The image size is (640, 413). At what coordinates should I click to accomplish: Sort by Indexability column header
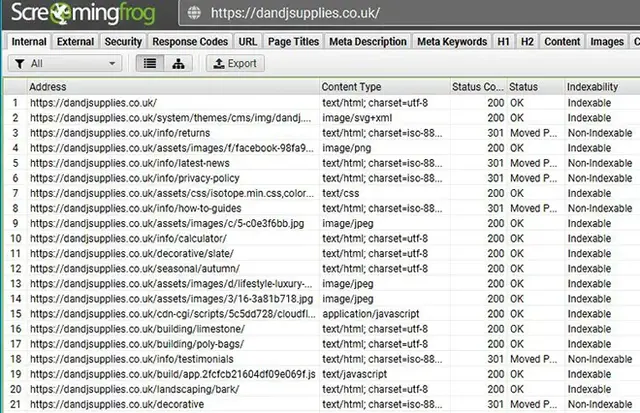(x=602, y=87)
